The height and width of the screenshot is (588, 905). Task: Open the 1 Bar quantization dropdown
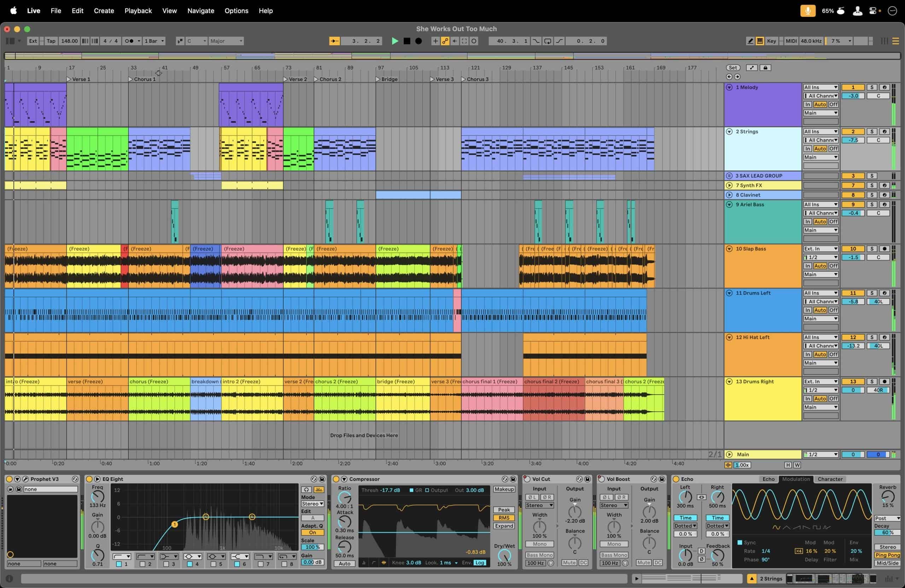pyautogui.click(x=154, y=41)
